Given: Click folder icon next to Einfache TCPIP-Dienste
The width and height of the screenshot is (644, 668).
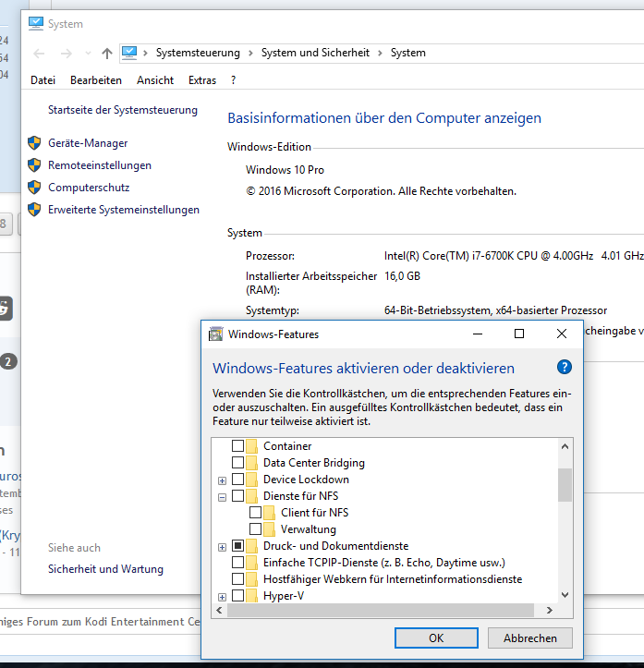Looking at the screenshot, I should point(251,563).
